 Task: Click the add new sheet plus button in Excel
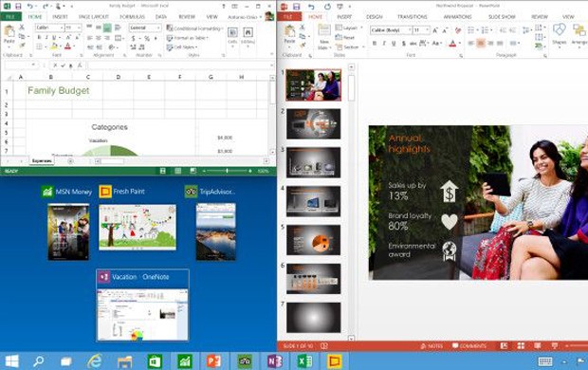click(x=70, y=161)
